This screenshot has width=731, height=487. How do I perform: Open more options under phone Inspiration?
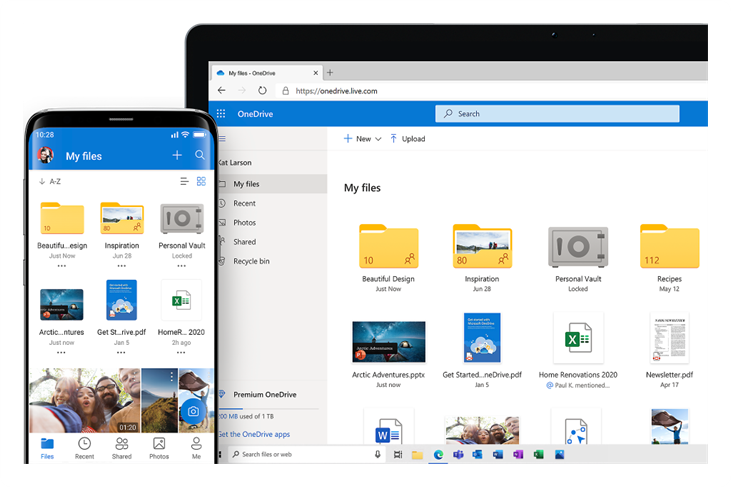[122, 266]
